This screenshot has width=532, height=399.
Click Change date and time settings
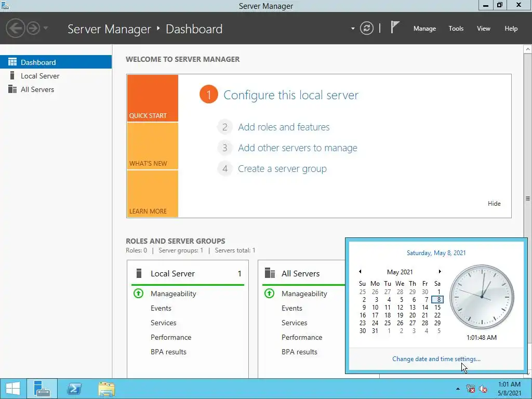coord(436,359)
